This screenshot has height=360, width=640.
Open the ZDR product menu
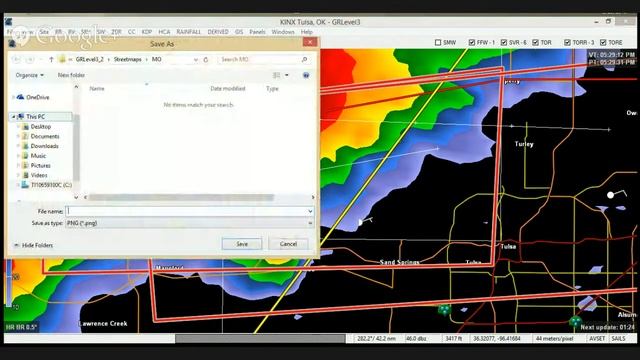(x=116, y=32)
